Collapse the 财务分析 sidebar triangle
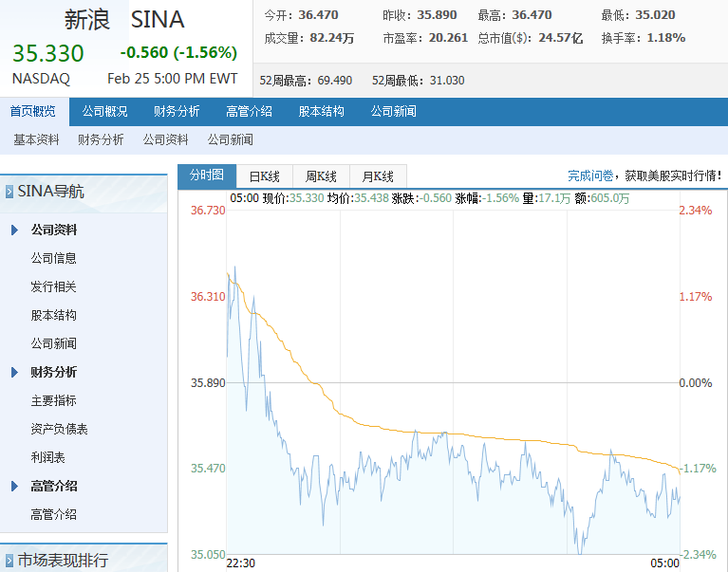Image resolution: width=728 pixels, height=572 pixels. pyautogui.click(x=14, y=372)
